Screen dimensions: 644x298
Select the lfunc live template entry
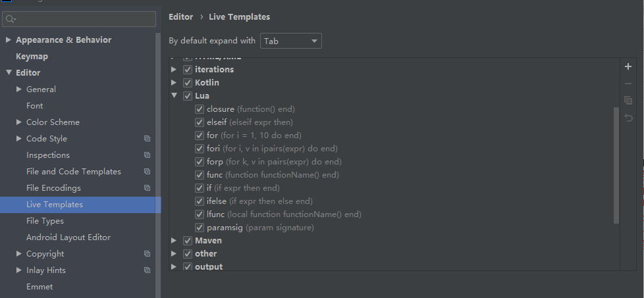tap(284, 214)
